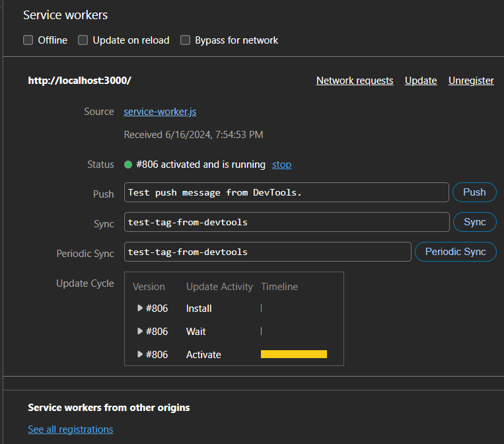Click the Periodic Sync button
504x444 pixels.
coord(456,252)
